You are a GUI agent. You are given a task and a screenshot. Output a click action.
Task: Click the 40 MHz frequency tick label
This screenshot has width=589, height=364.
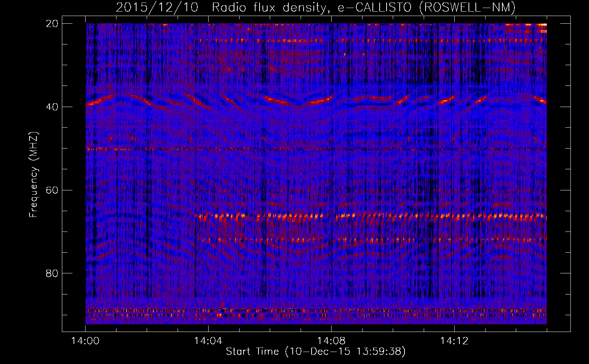pyautogui.click(x=52, y=107)
